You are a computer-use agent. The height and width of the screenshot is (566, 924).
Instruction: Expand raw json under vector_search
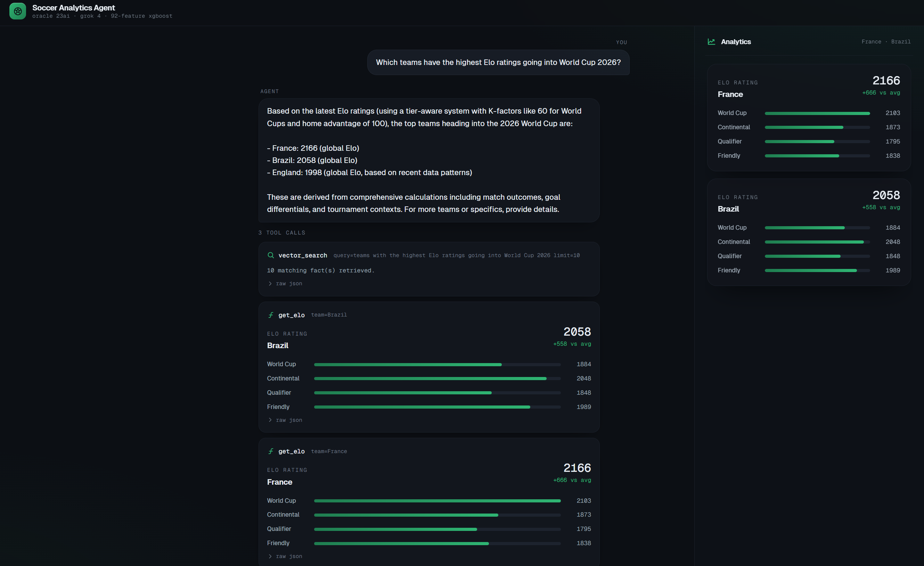[285, 284]
